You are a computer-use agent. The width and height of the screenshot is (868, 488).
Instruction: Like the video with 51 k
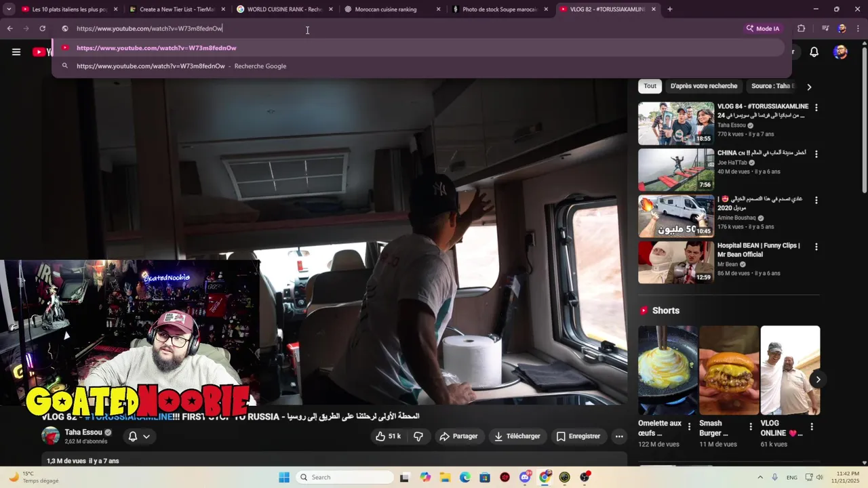point(388,436)
